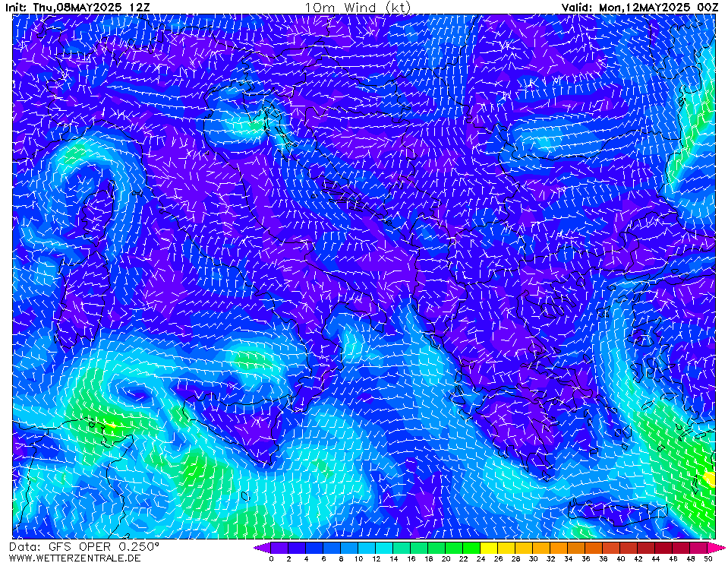Image resolution: width=728 pixels, height=563 pixels.
Task: Open the WWW.WETTERZENTRALE.DE link text
Action: tap(74, 558)
